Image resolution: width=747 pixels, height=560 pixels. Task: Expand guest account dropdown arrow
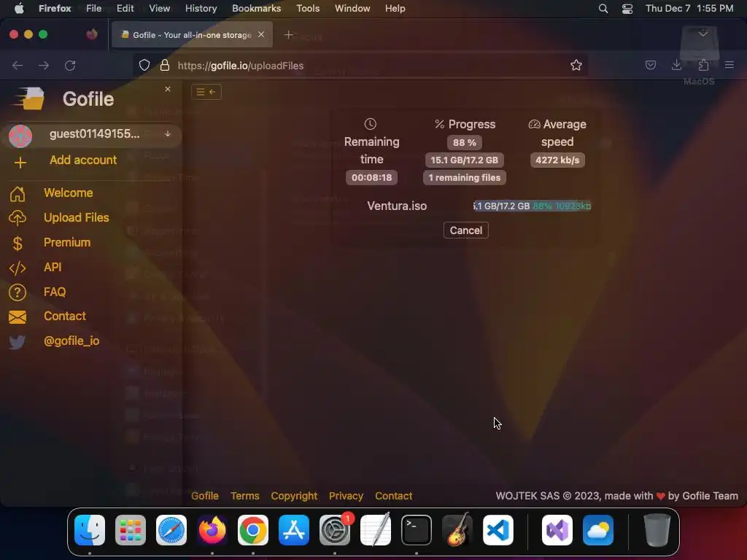(x=168, y=134)
